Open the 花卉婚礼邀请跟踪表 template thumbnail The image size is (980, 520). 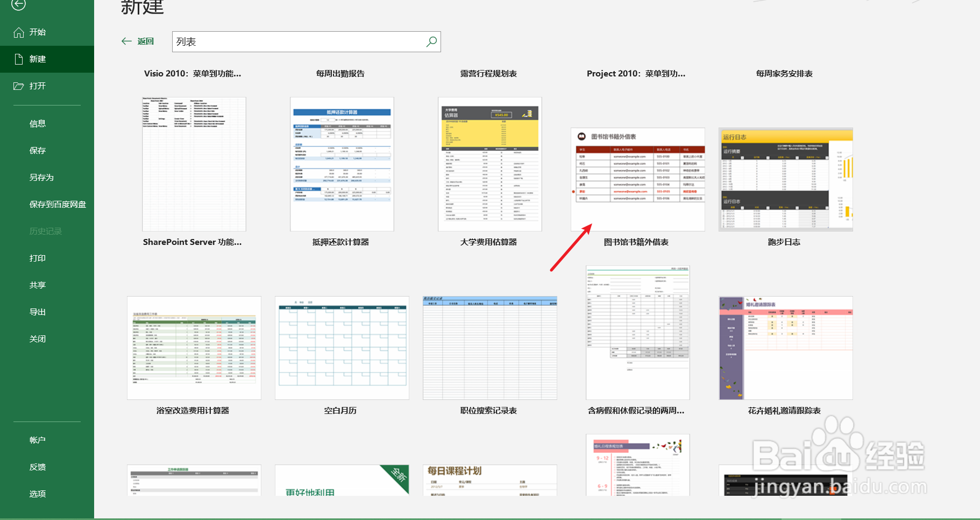tap(786, 348)
